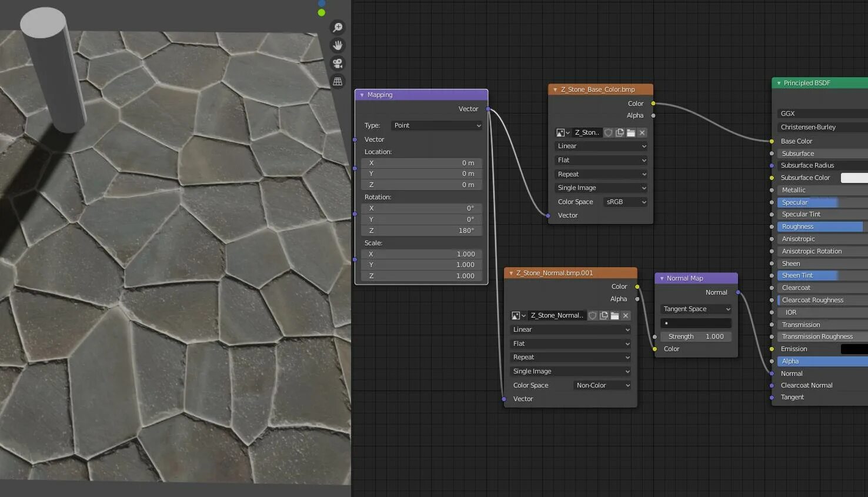Click the pan view hand icon
This screenshot has width=868, height=497.
tap(338, 45)
